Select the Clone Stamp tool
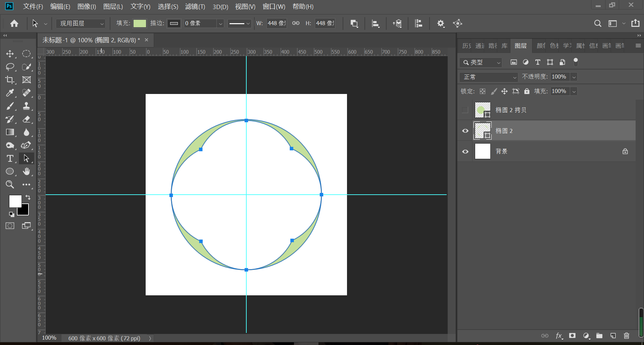This screenshot has height=345, width=644. (26, 106)
